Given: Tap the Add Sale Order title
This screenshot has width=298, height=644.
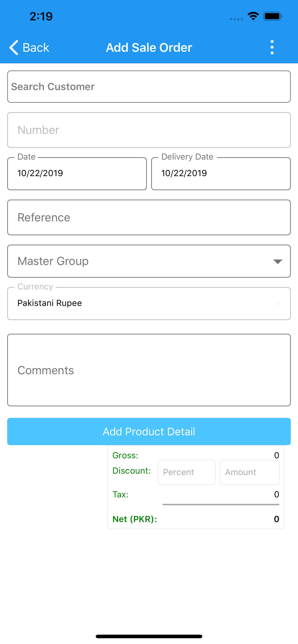Looking at the screenshot, I should pos(149,47).
